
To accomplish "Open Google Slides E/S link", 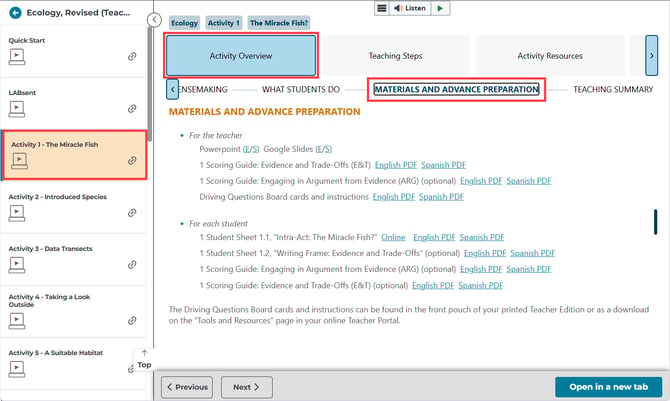I will pos(323,149).
